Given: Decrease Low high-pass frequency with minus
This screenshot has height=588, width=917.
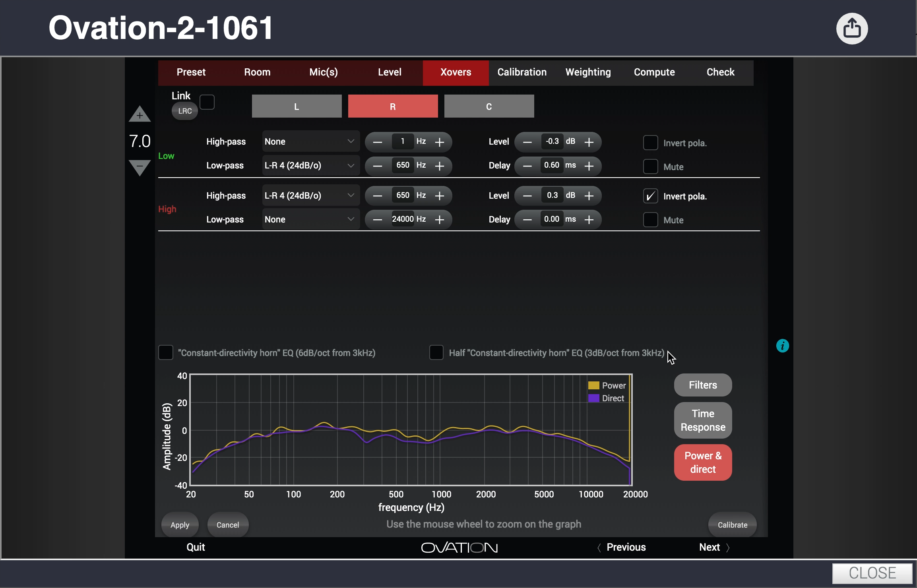Looking at the screenshot, I should [x=378, y=142].
